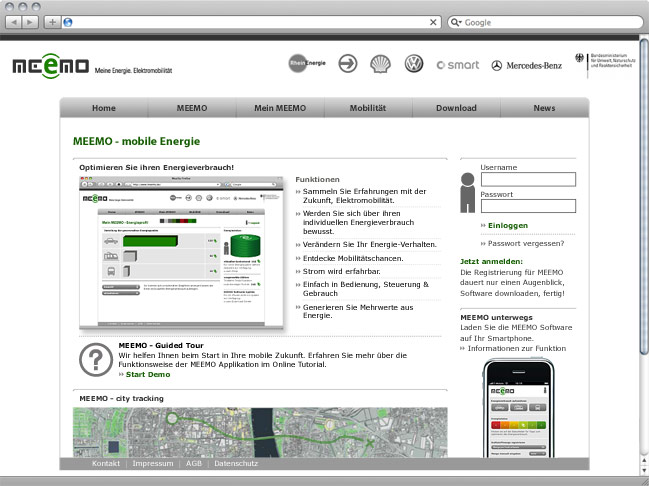Image resolution: width=649 pixels, height=486 pixels.
Task: Clear the address bar with X button
Action: pos(434,21)
